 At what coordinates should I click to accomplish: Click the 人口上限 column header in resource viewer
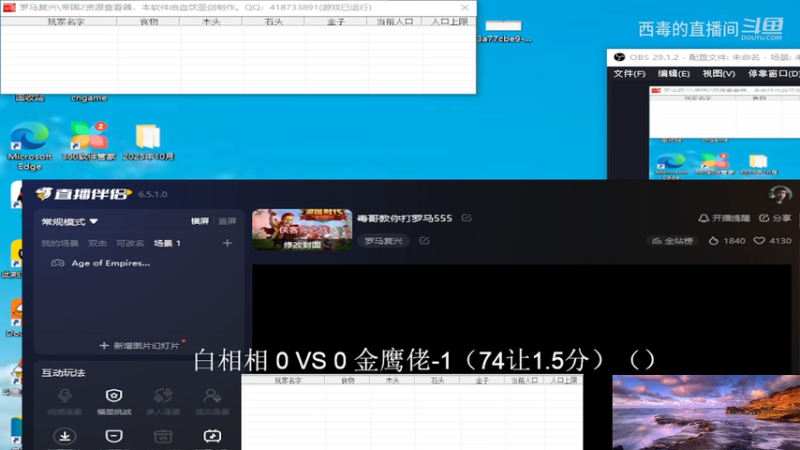(449, 21)
